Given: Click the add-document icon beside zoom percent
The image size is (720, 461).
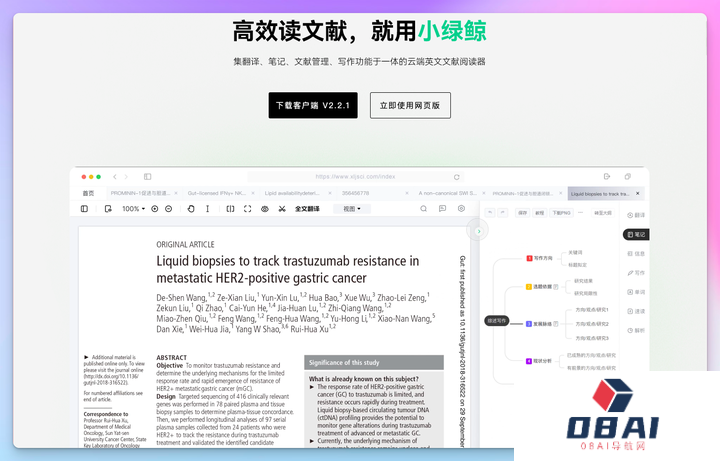Looking at the screenshot, I should (108, 209).
